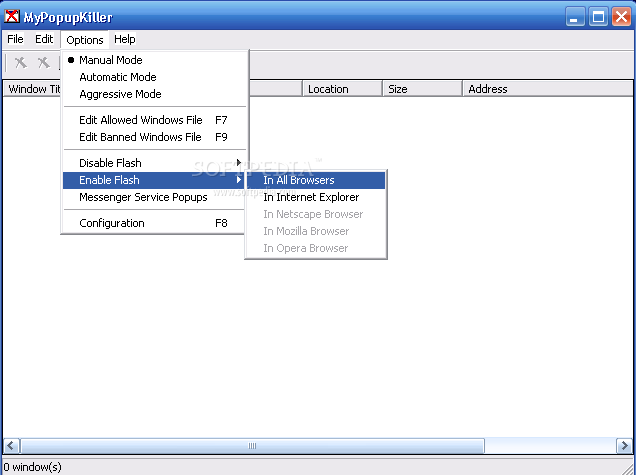Open the File menu
636x475 pixels.
pyautogui.click(x=15, y=39)
